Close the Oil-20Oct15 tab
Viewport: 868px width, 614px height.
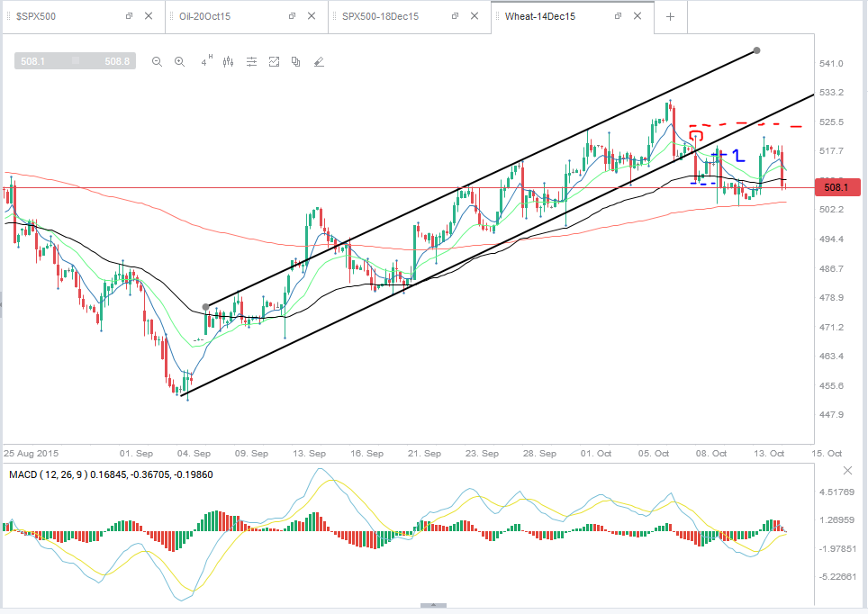[x=312, y=16]
